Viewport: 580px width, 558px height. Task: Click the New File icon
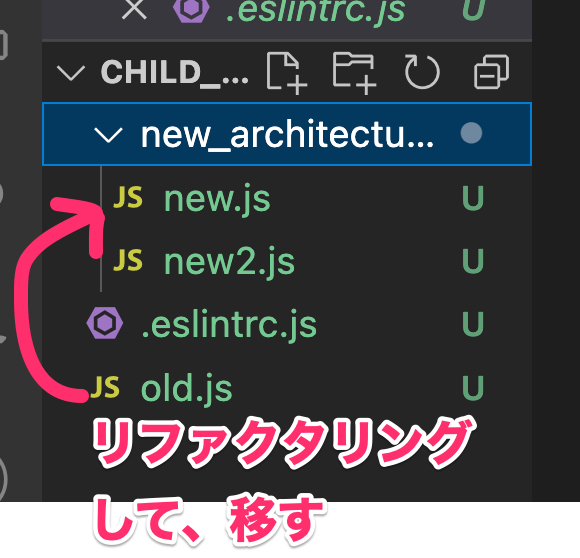tap(286, 72)
